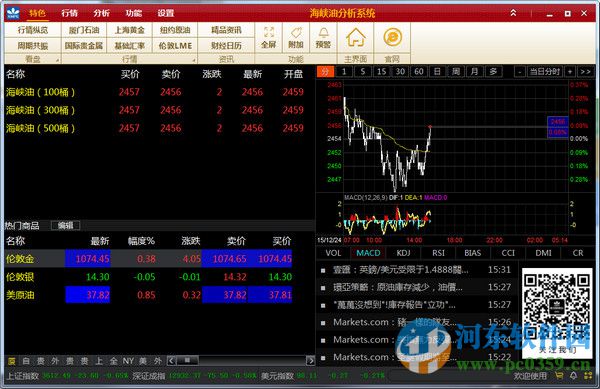The width and height of the screenshot is (600, 389).
Task: Switch to the RSI indicator tab
Action: (439, 253)
